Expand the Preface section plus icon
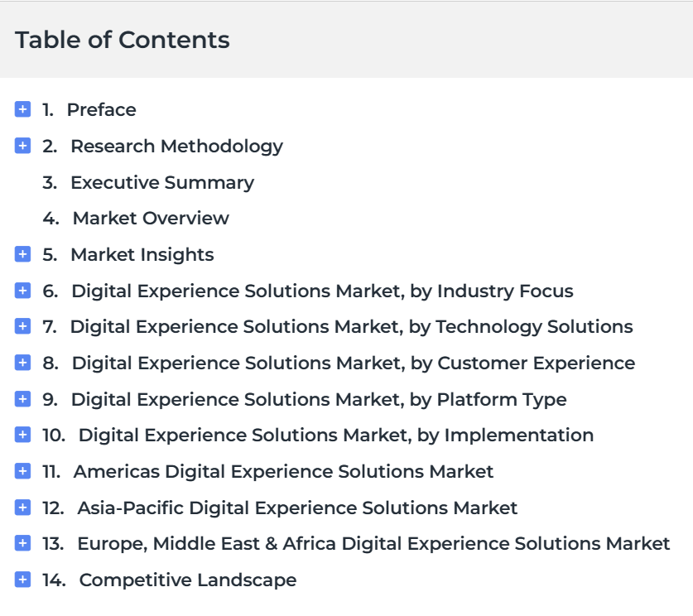693x616 pixels. 22,109
